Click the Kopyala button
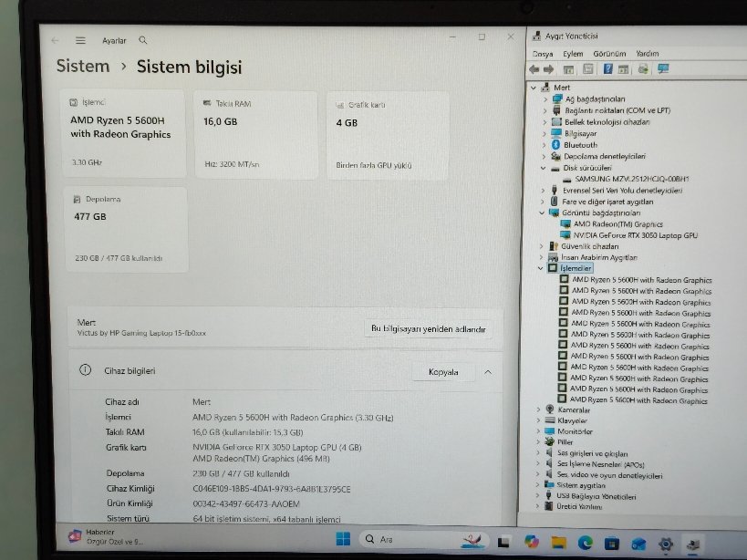The height and width of the screenshot is (560, 747). (443, 372)
